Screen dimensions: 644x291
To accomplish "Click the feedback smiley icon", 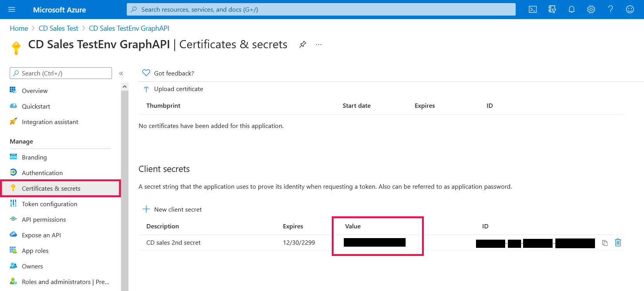I will pos(630,9).
